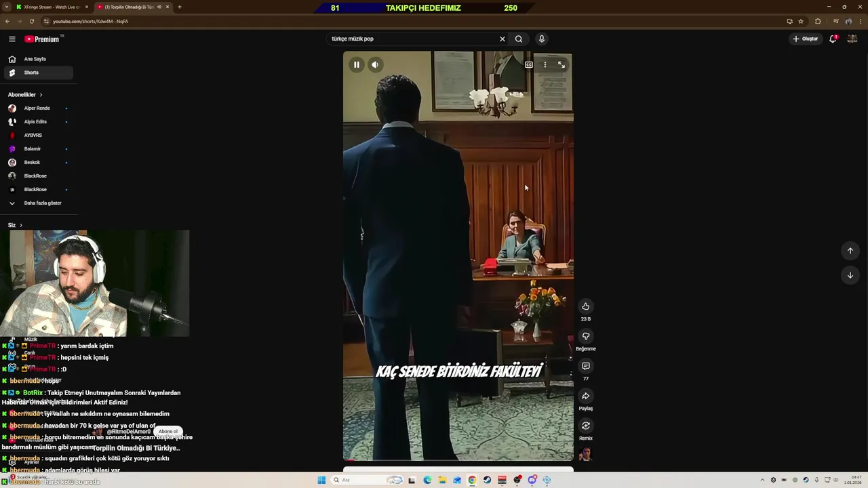Viewport: 868px width, 488px height.
Task: Close the XFringe Stream tab
Action: [86, 7]
